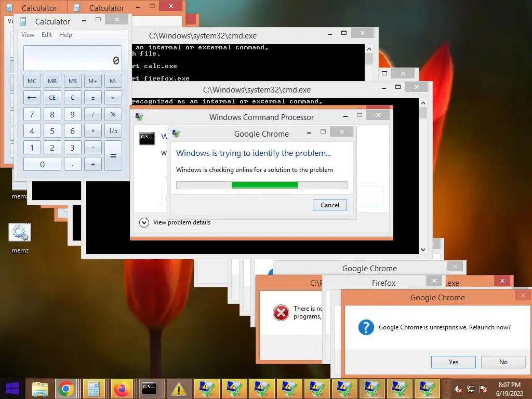
Task: Click the percent key in Calculator
Action: (113, 114)
